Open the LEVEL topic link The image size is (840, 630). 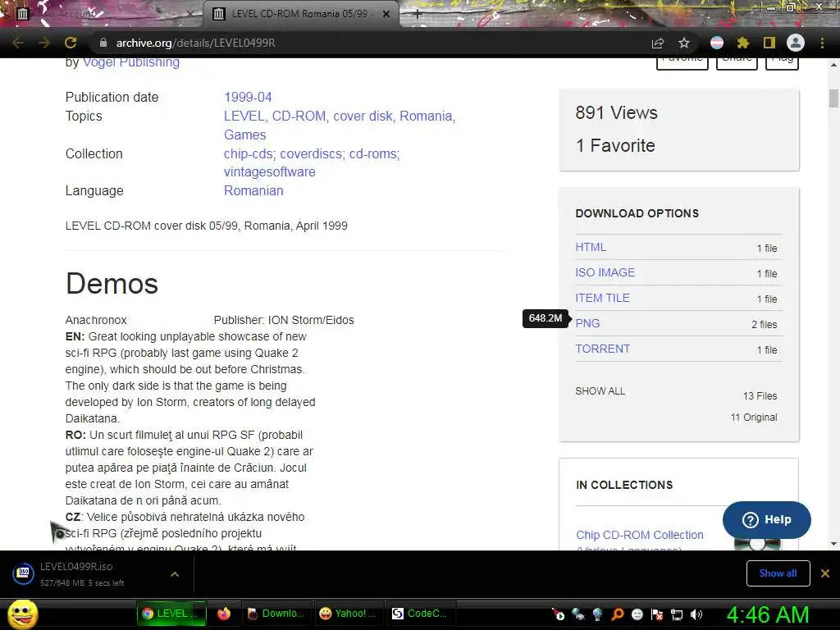(244, 116)
